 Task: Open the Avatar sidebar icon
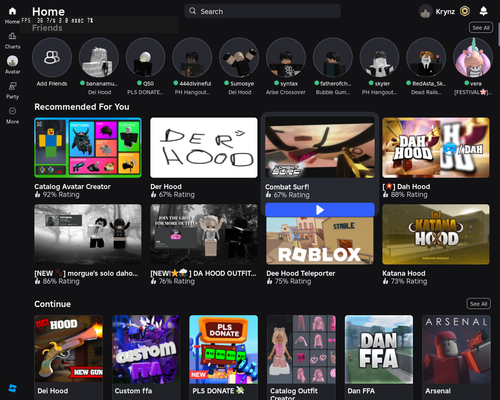click(x=12, y=61)
